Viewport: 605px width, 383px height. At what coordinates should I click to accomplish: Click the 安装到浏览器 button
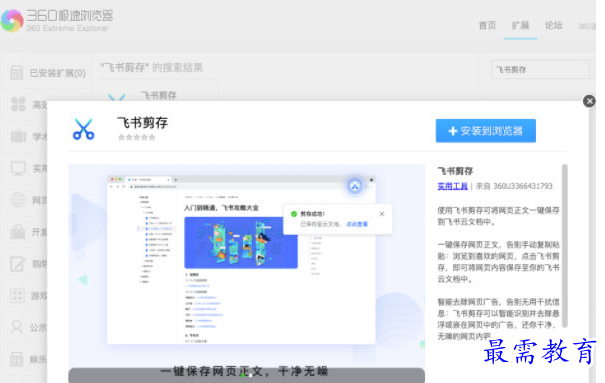click(x=486, y=131)
